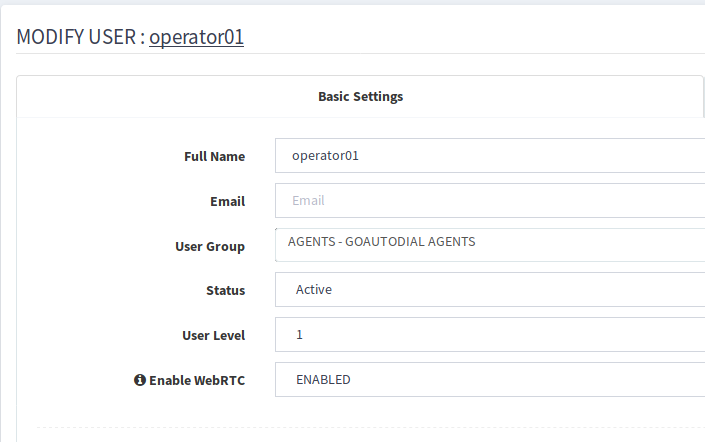Focus the Full Name input field
The width and height of the screenshot is (705, 442).
click(490, 156)
